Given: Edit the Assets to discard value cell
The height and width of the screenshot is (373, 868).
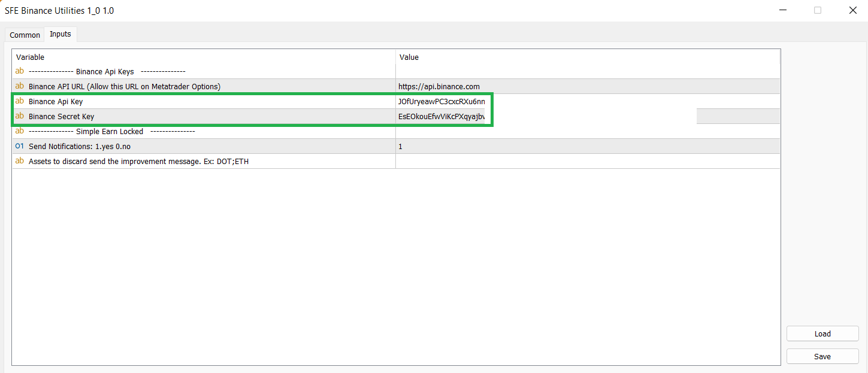Looking at the screenshot, I should coord(588,162).
